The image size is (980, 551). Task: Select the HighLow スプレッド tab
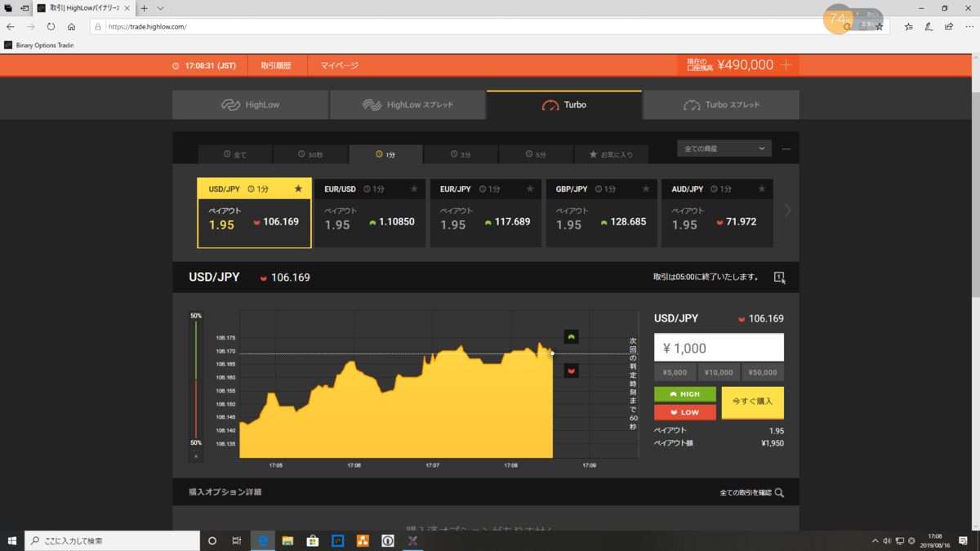[x=408, y=105]
